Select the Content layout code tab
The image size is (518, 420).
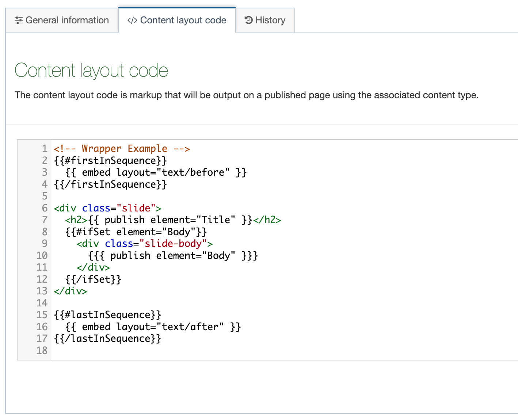(x=183, y=20)
